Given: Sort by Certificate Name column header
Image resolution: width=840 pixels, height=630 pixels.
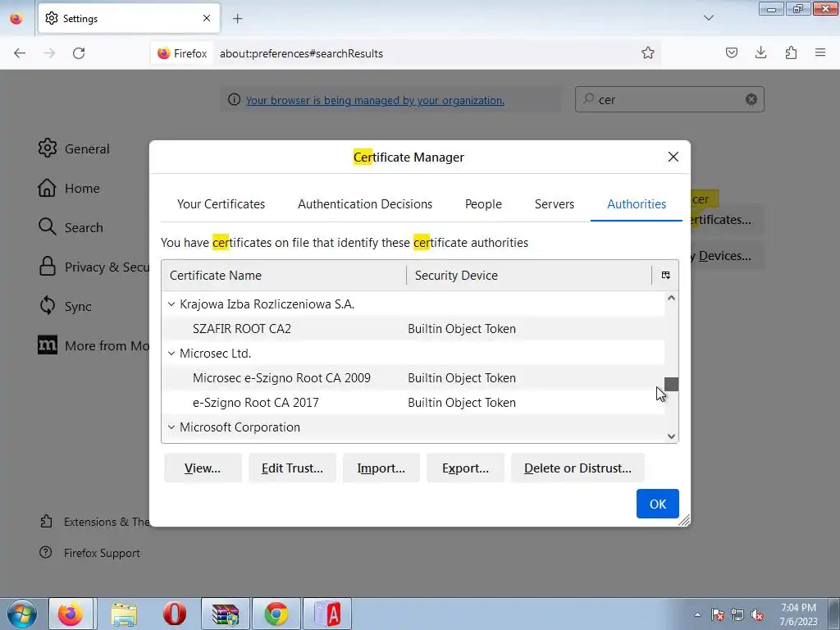Looking at the screenshot, I should tap(284, 276).
